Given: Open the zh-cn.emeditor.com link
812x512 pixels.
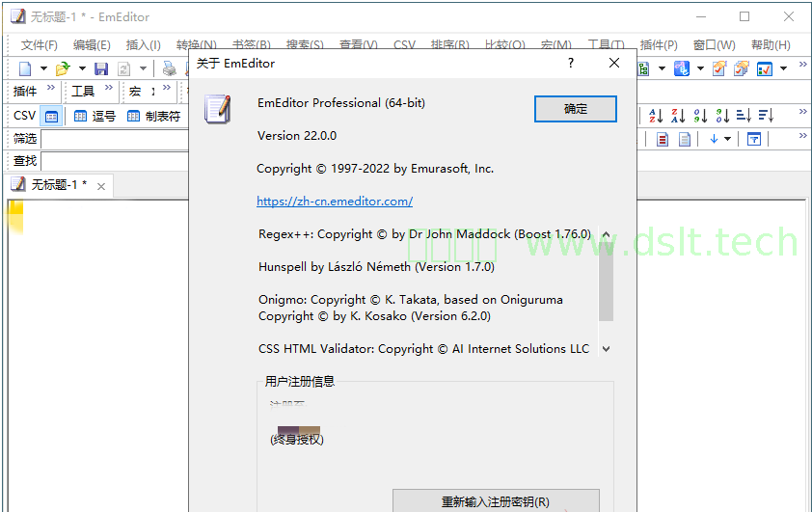Looking at the screenshot, I should pos(335,201).
